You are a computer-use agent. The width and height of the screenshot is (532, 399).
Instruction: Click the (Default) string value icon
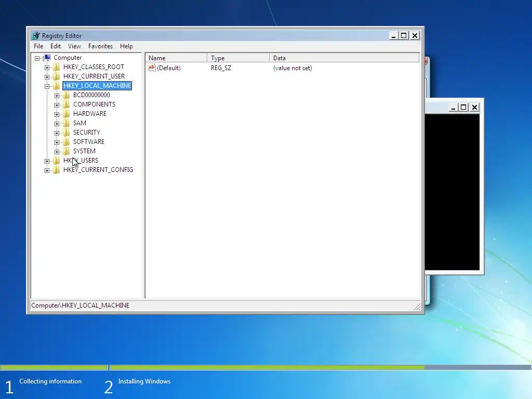tap(151, 68)
